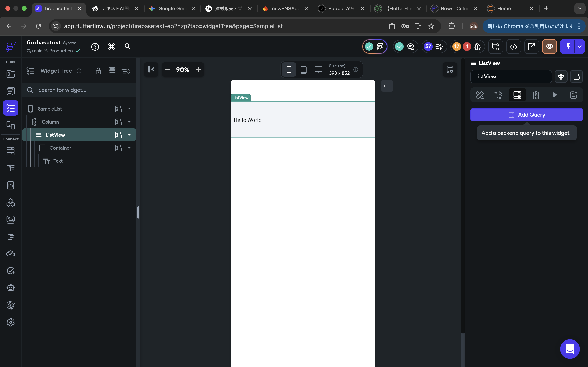Select Container in the widget tree
This screenshot has height=367, width=588.
[60, 148]
